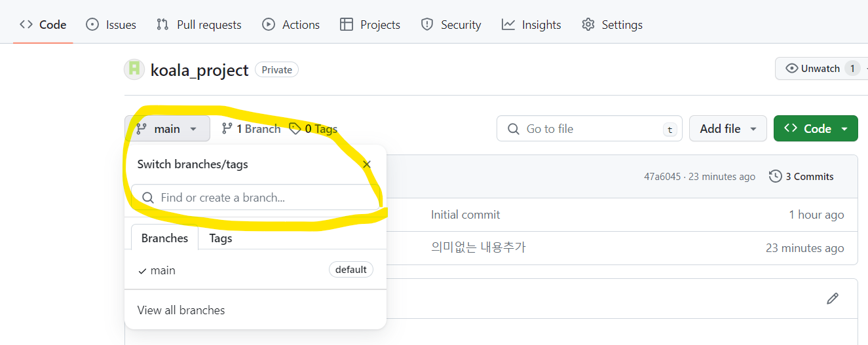The height and width of the screenshot is (345, 868).
Task: Open the Security tab
Action: [451, 25]
